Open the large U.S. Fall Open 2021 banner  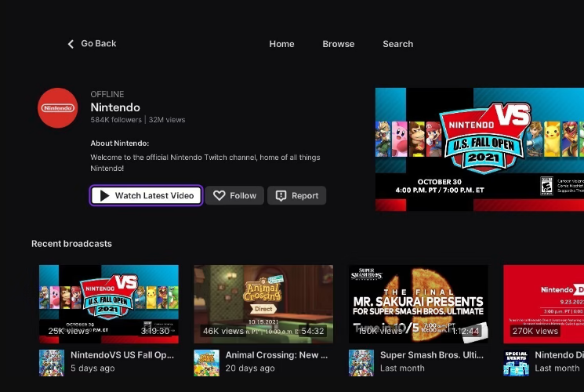coord(480,150)
